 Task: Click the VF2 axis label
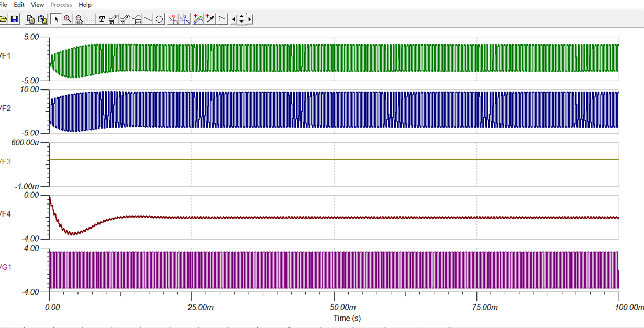[5, 108]
